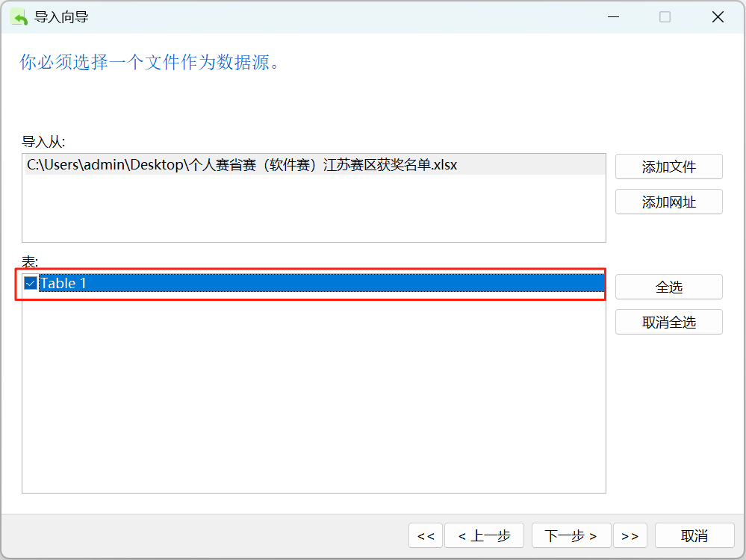Jump to last step with >> button
This screenshot has width=746, height=560.
click(x=630, y=536)
